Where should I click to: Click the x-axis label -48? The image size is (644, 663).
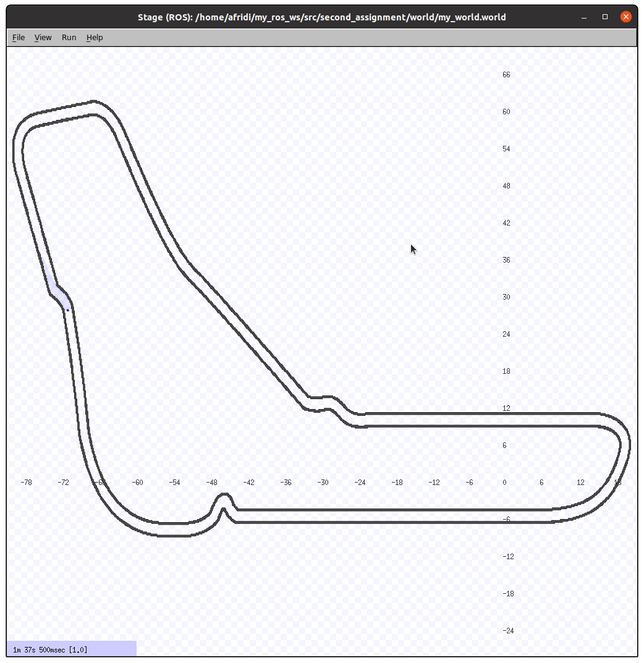pos(212,483)
